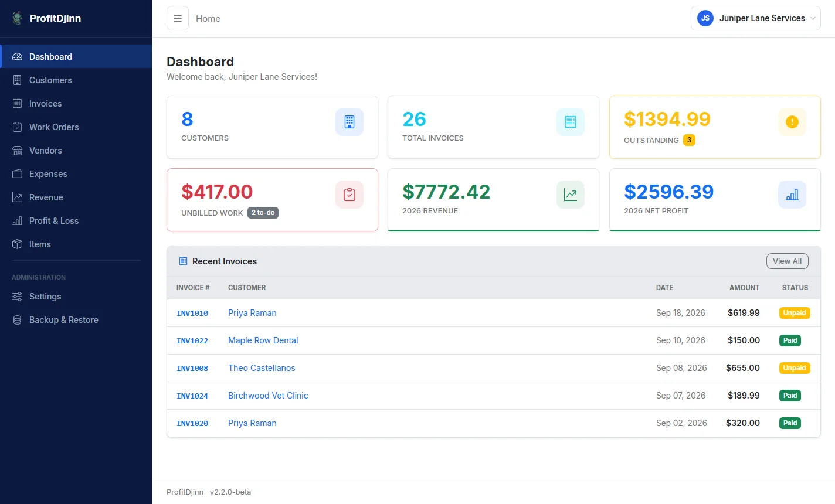This screenshot has width=835, height=504.
Task: Open Backup & Restore under Administration
Action: [76, 320]
